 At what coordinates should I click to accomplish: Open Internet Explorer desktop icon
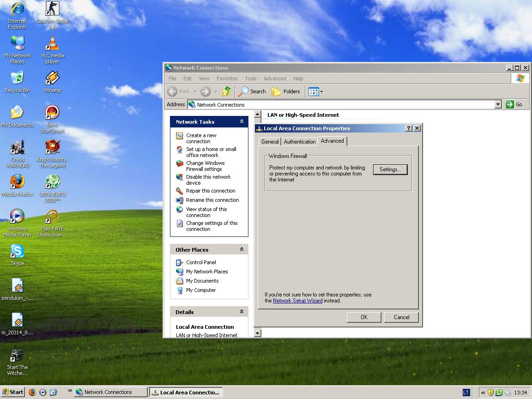17,15
